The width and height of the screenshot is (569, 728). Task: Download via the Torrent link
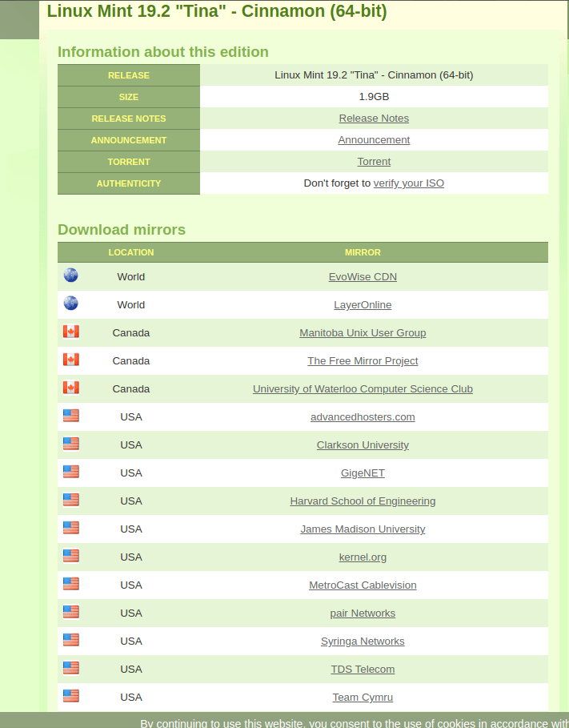374,162
